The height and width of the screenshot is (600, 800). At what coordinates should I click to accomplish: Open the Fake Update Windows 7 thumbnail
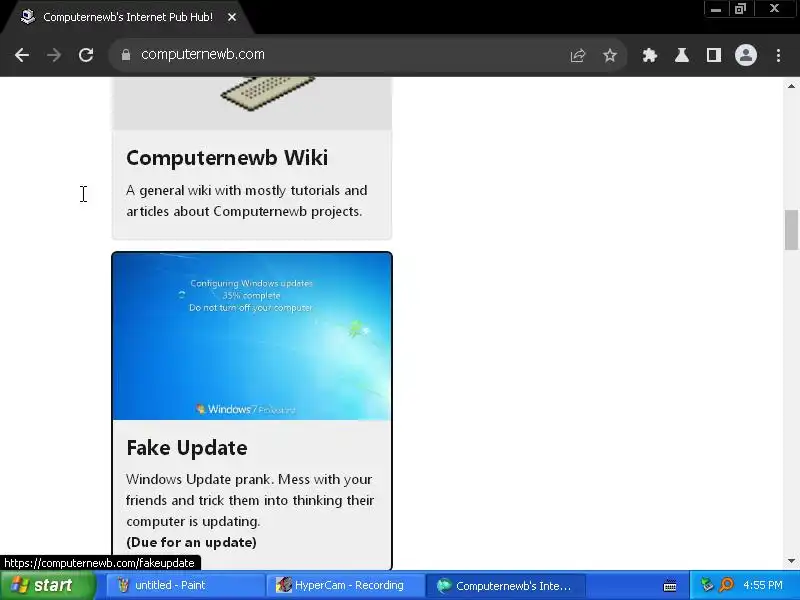[x=252, y=336]
